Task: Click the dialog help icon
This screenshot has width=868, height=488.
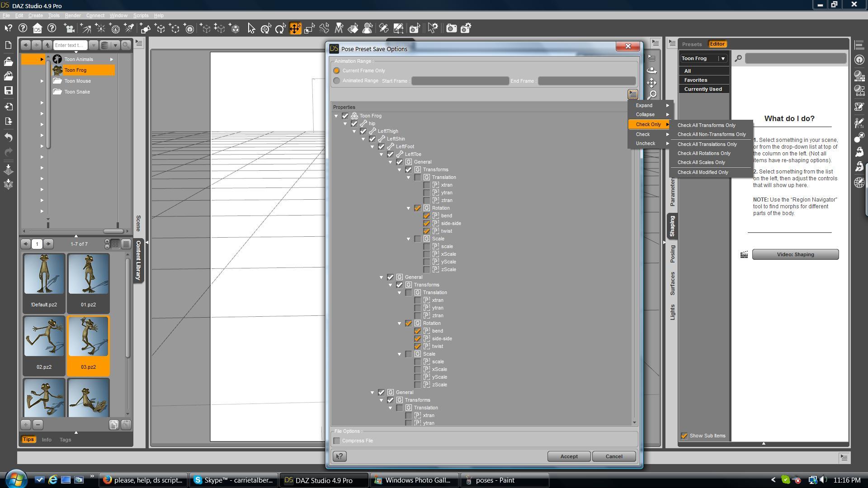Action: coord(340,456)
